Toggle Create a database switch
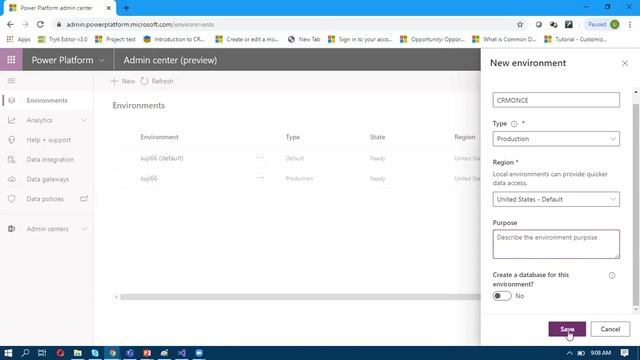Viewport: 640px width, 360px height. pos(502,296)
